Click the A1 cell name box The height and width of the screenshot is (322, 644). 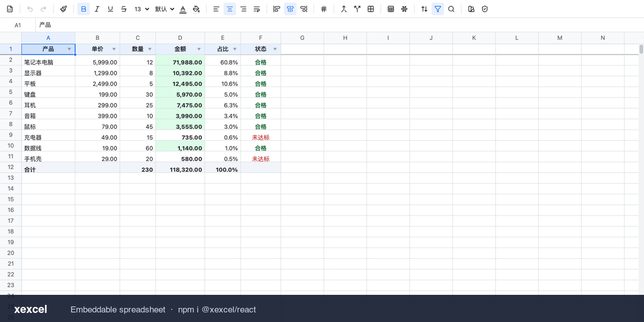18,25
